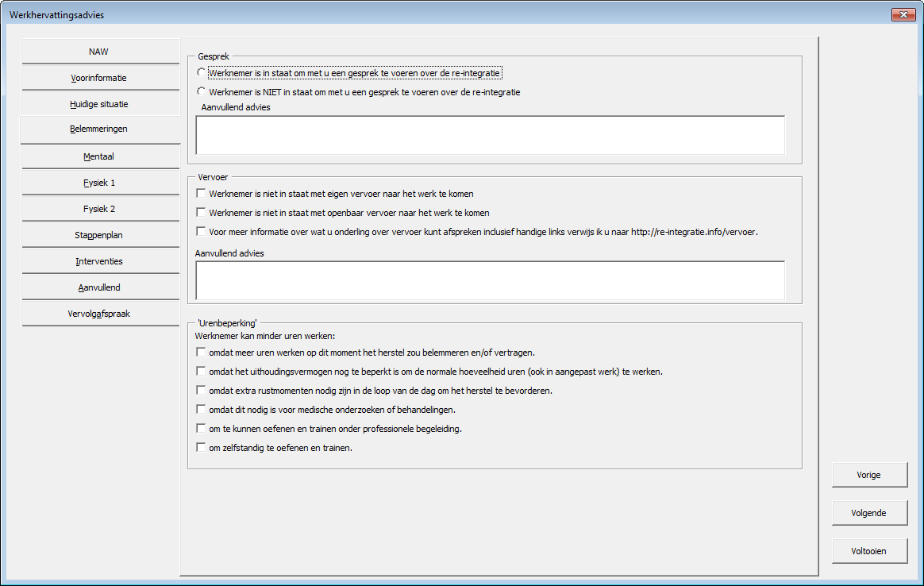The width and height of the screenshot is (924, 586).
Task: Tick 'om zelfstandig te oefenen en trainen'
Action: tap(202, 448)
